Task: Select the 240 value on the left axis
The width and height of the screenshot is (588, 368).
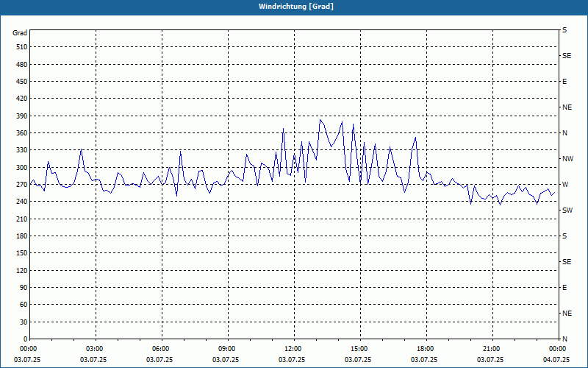Action: (22, 202)
